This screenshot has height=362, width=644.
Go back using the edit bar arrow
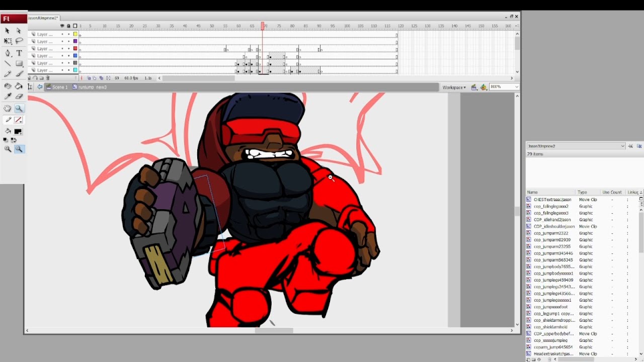coord(40,87)
